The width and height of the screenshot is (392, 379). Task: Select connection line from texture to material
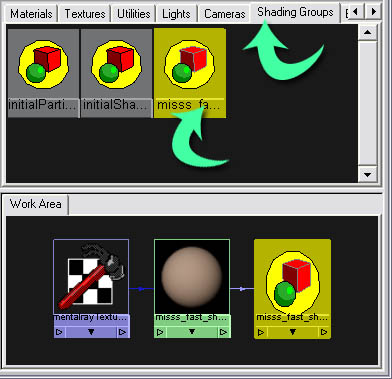[x=141, y=289]
